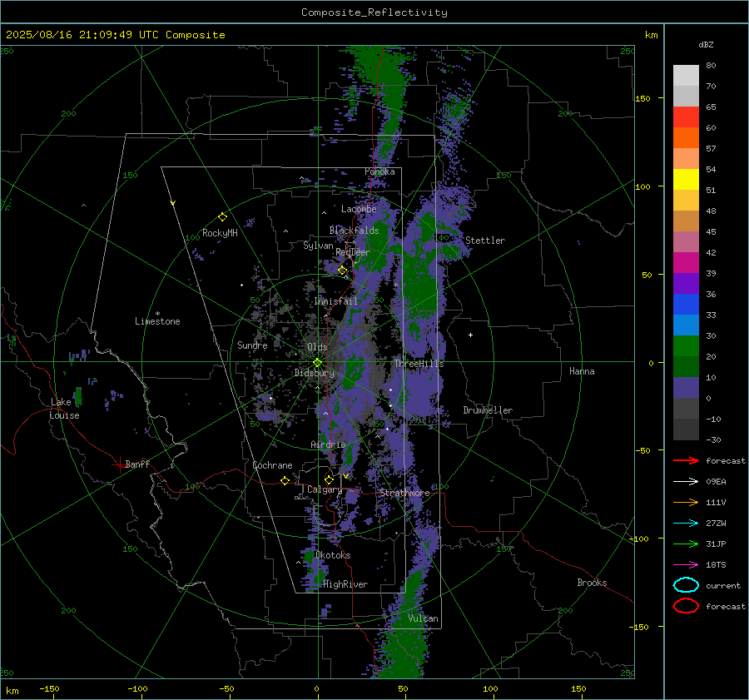Click the Stettler city label
The image size is (749, 700).
pos(485,241)
